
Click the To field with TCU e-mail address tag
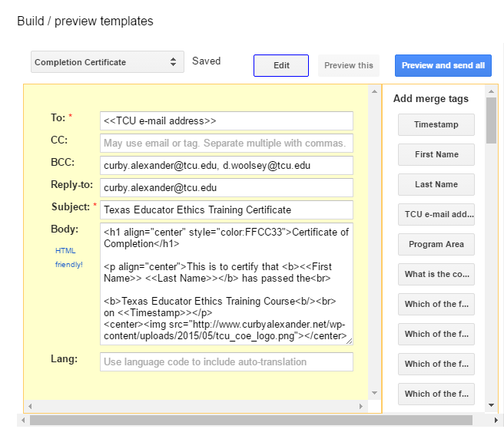[227, 121]
